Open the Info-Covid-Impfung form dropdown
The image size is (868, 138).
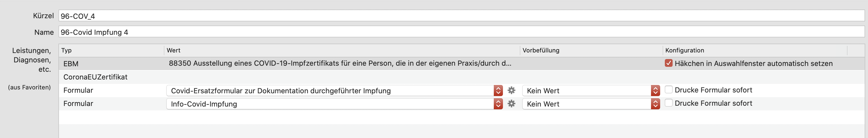(x=334, y=104)
